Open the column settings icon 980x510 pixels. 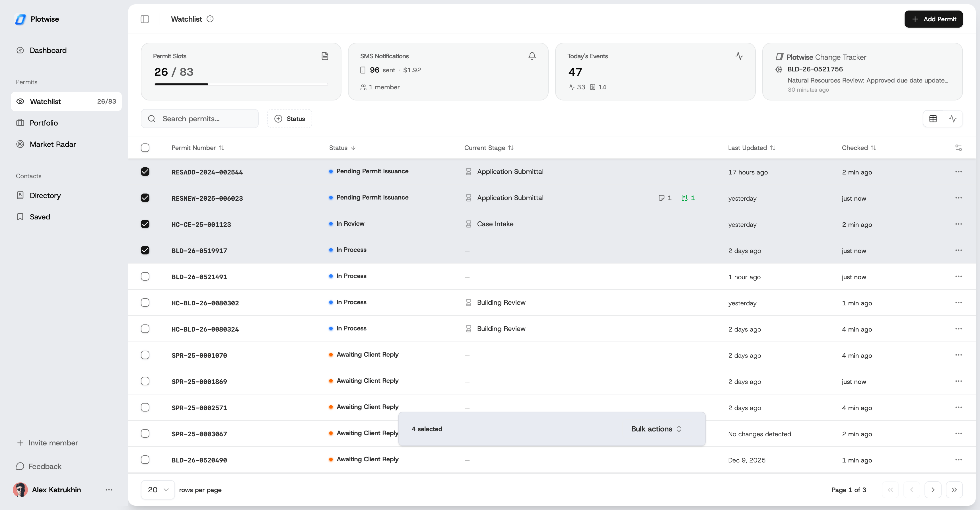[958, 148]
